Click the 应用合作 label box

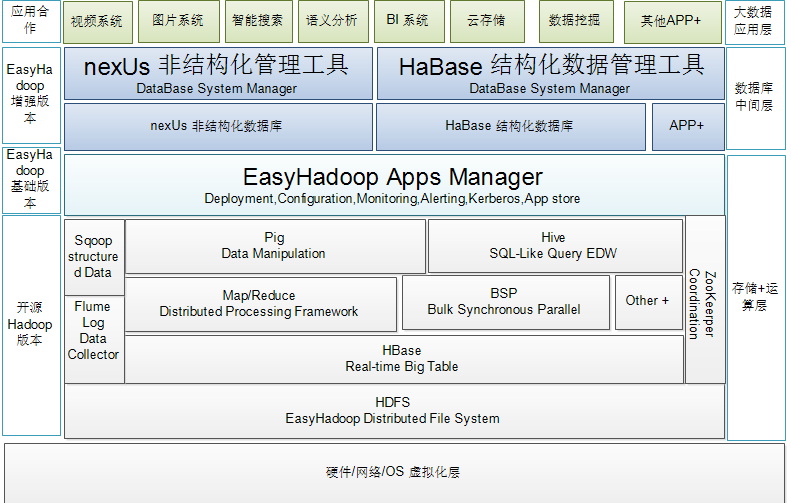pos(31,21)
